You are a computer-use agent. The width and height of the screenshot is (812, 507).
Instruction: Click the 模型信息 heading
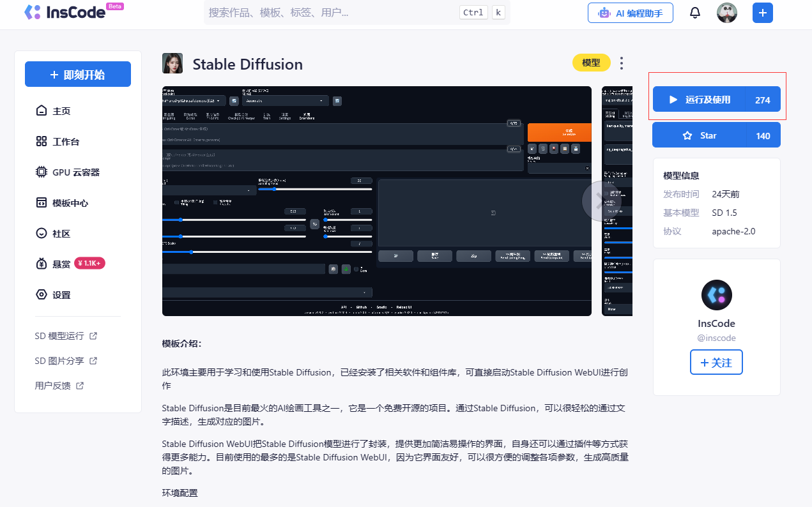pyautogui.click(x=681, y=176)
